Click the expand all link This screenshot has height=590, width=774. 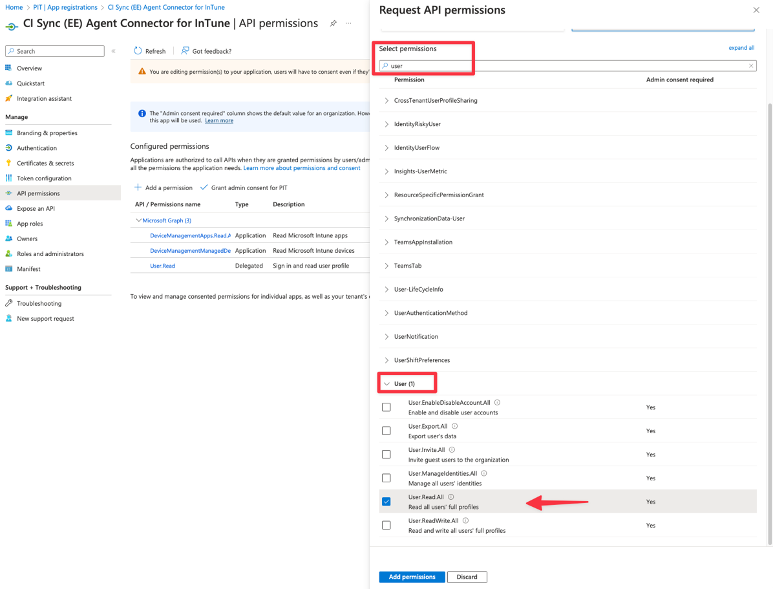click(x=741, y=48)
